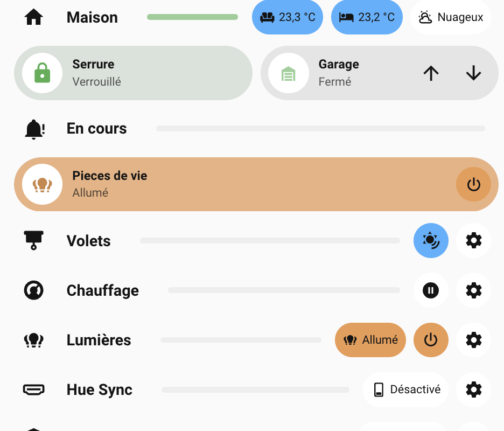This screenshot has width=504, height=431.
Task: Click the Serrure lock icon
Action: tap(42, 73)
